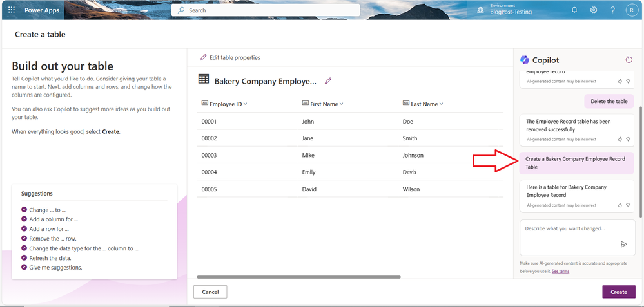Viewport: 644px width, 307px height.
Task: Click first name cell 'Emily'
Action: tap(309, 172)
